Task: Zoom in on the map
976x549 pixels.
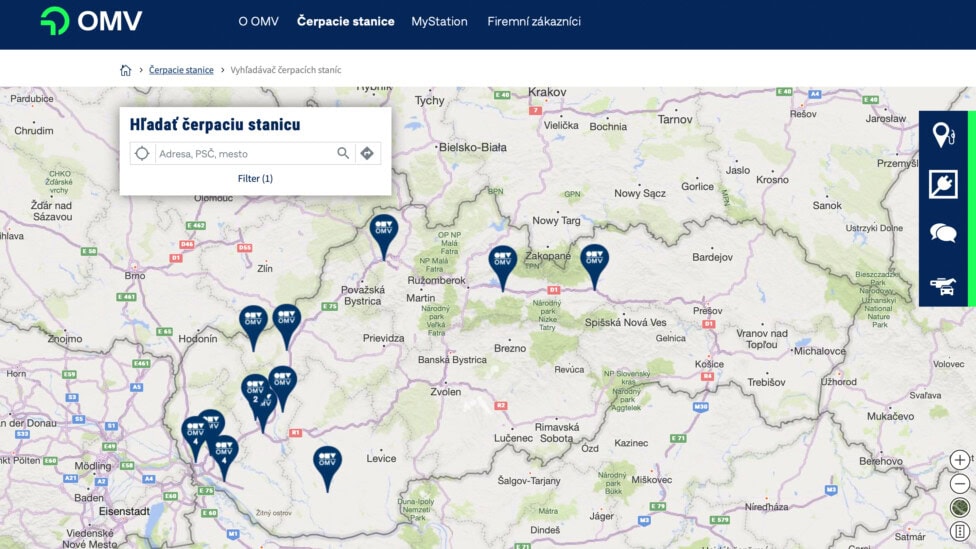Action: pyautogui.click(x=960, y=460)
